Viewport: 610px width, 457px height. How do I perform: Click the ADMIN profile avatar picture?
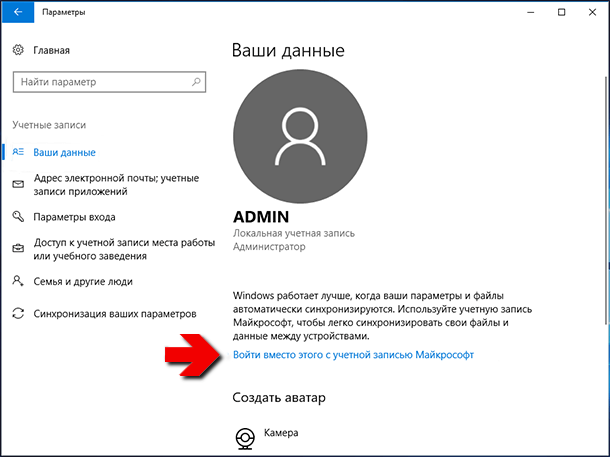pyautogui.click(x=300, y=137)
